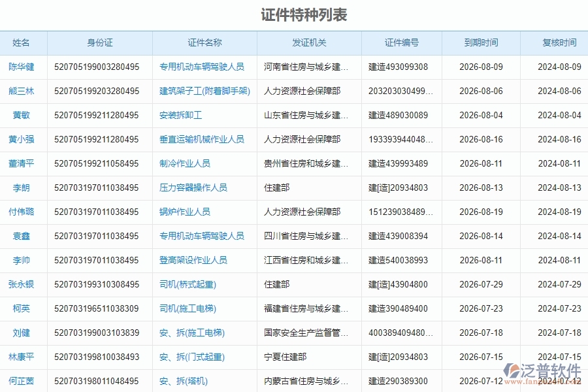Click the 袁鑫 name link
The width and height of the screenshot is (588, 392).
coord(20,236)
